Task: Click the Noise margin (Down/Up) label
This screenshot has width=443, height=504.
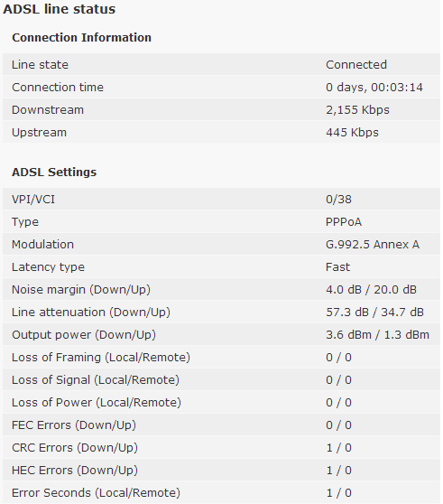Action: point(81,290)
